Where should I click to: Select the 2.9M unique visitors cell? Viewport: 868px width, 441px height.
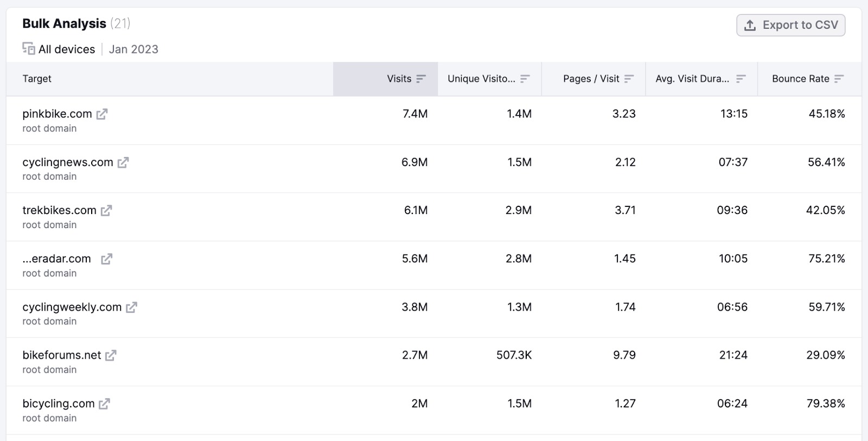coord(519,211)
